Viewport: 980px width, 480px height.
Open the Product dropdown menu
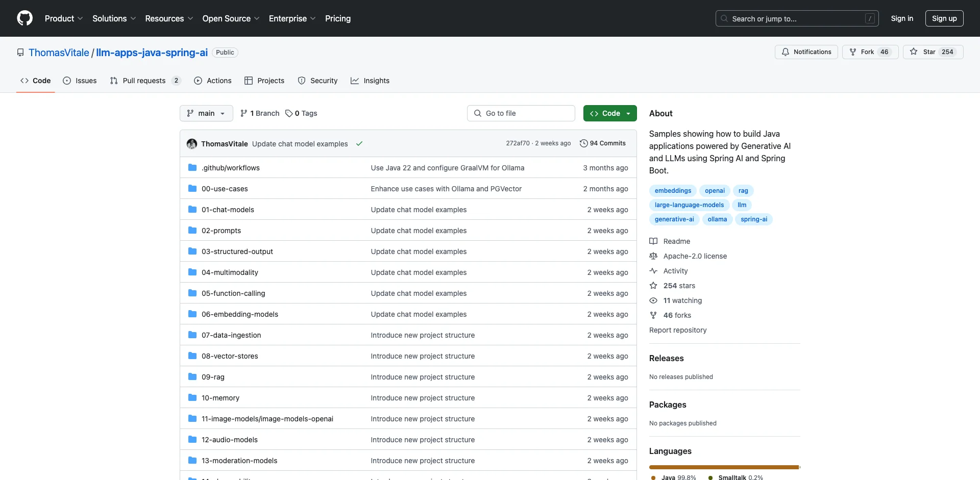pyautogui.click(x=64, y=18)
